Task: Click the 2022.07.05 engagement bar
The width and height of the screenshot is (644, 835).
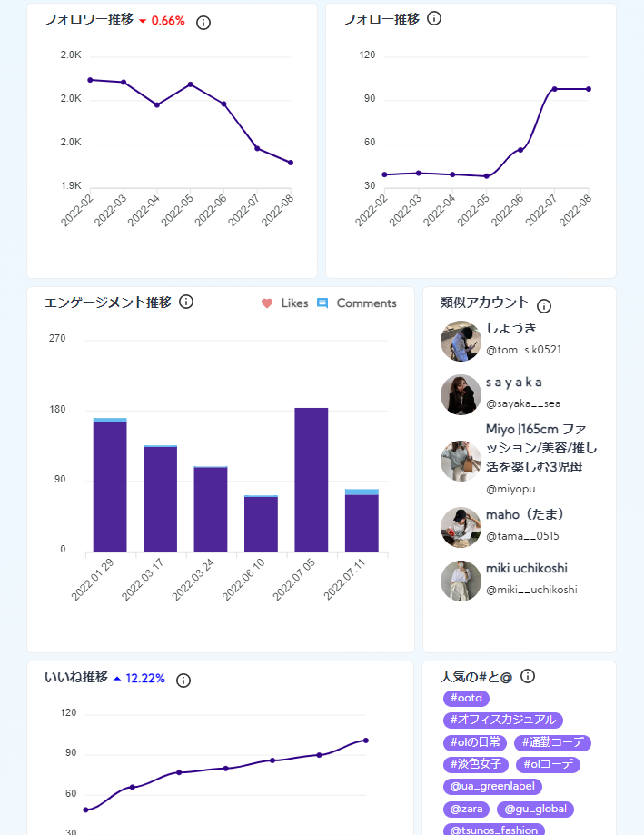Action: [312, 480]
